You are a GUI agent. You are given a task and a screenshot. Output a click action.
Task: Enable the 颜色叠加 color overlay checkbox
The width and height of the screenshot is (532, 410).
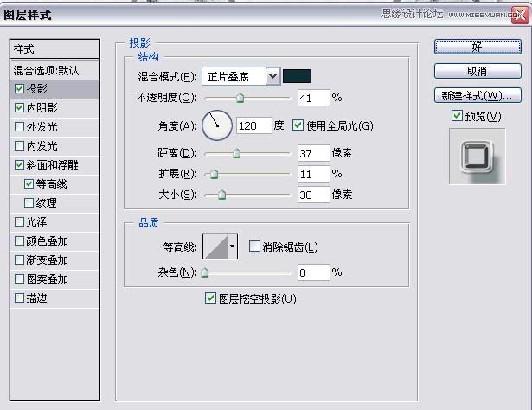point(19,241)
